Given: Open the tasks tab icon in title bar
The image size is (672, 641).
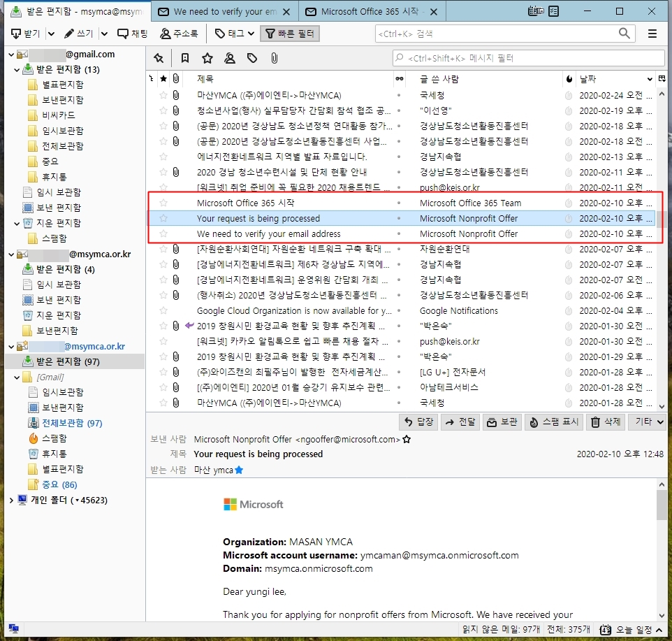Looking at the screenshot, I should click(x=554, y=11).
